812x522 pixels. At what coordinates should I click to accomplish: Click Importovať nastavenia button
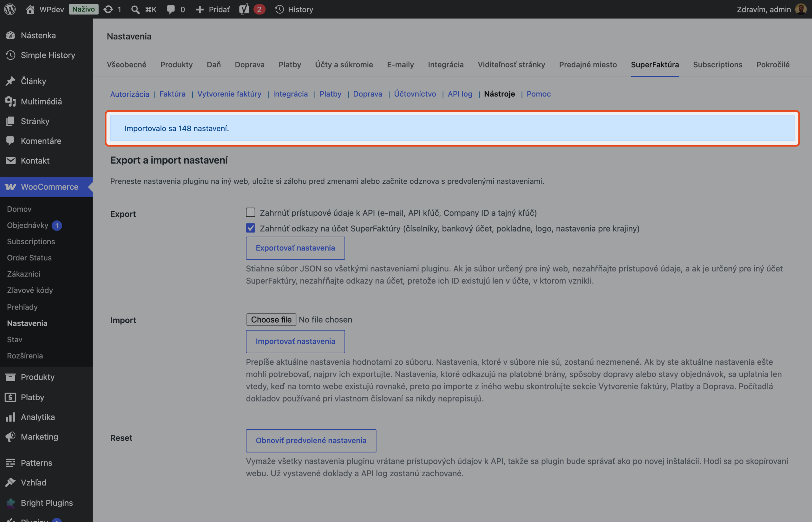click(x=295, y=341)
